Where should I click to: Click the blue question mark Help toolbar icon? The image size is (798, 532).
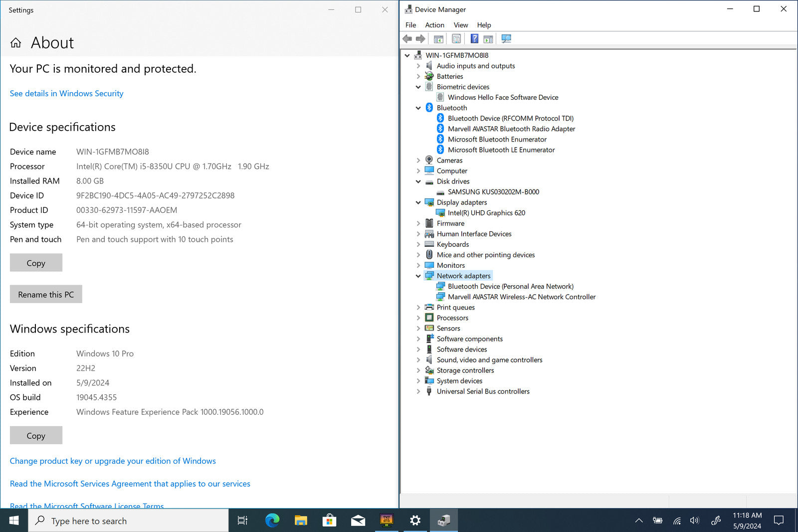tap(474, 39)
